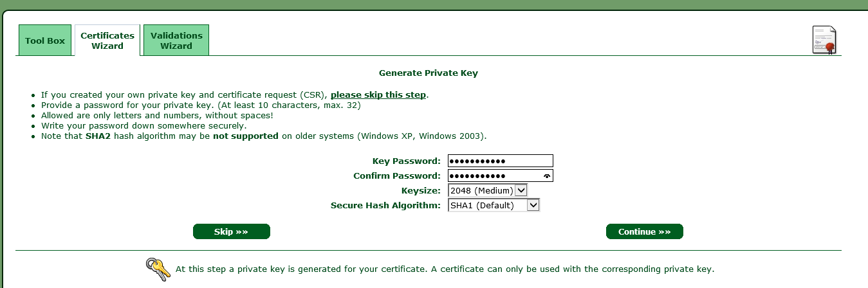This screenshot has height=288, width=868.
Task: Open the Validations Wizard tab
Action: (x=176, y=40)
